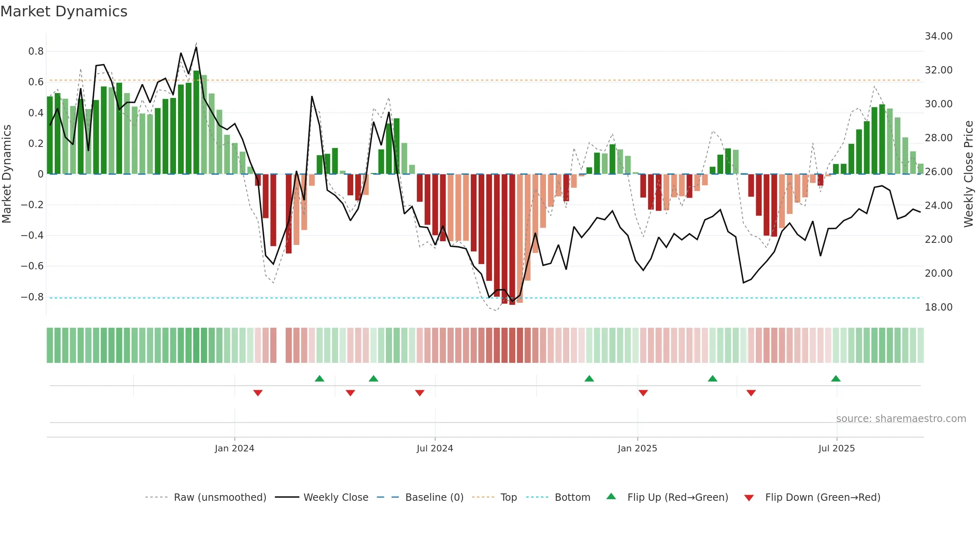Click the 0.6 left axis tick label
The image size is (980, 551).
(x=36, y=82)
